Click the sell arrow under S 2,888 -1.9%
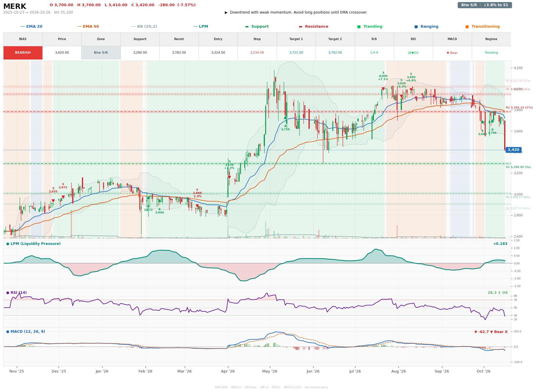The height and width of the screenshot is (392, 536). [x=197, y=206]
